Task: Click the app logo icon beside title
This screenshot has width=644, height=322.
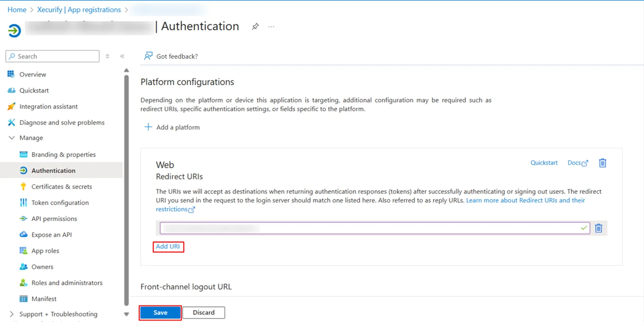Action: (x=14, y=31)
